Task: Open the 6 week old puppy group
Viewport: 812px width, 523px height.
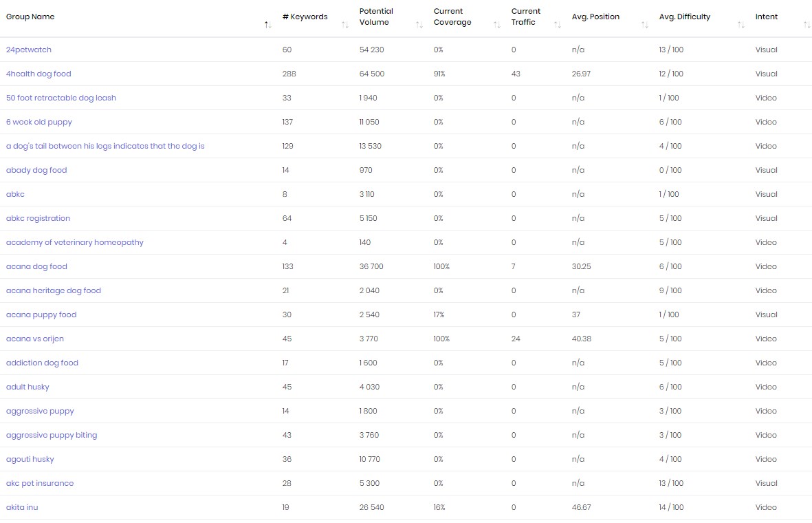Action: 39,122
